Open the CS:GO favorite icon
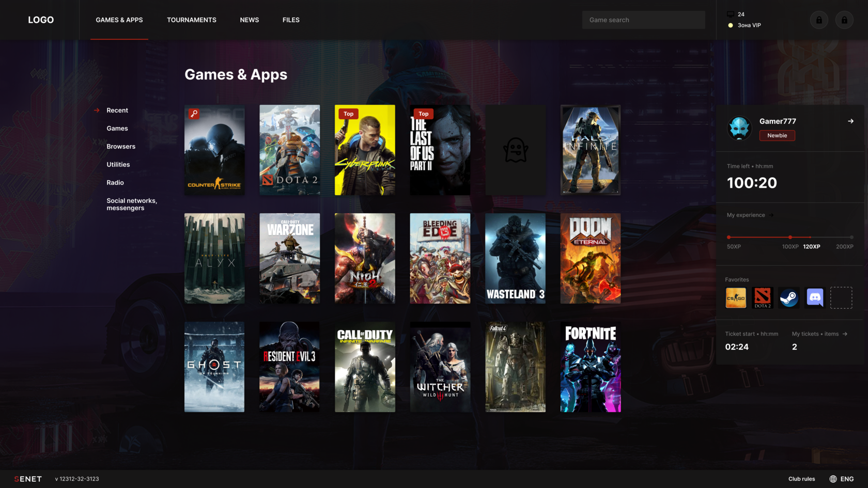 (x=736, y=298)
